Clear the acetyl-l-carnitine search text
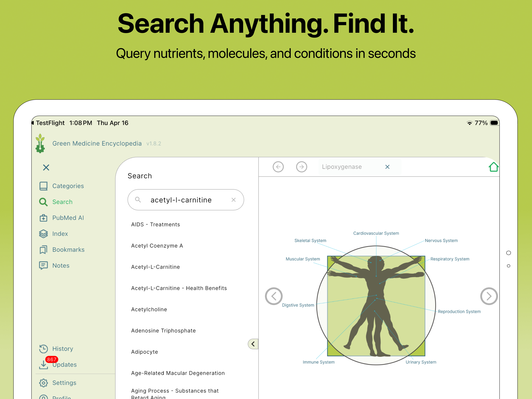 click(233, 200)
